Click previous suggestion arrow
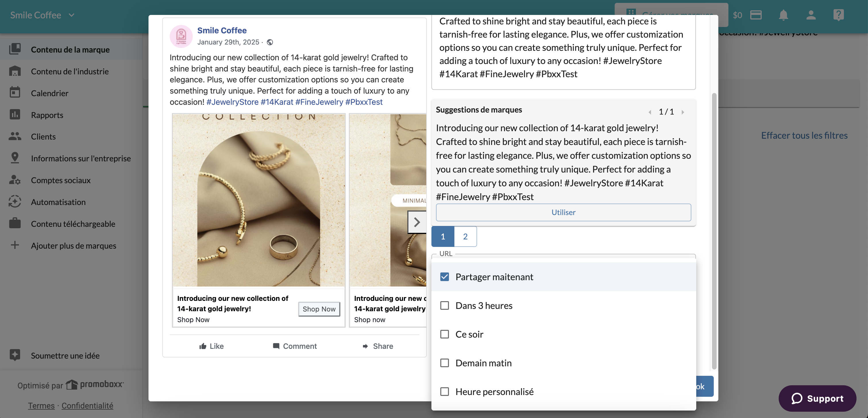868x418 pixels. [650, 112]
